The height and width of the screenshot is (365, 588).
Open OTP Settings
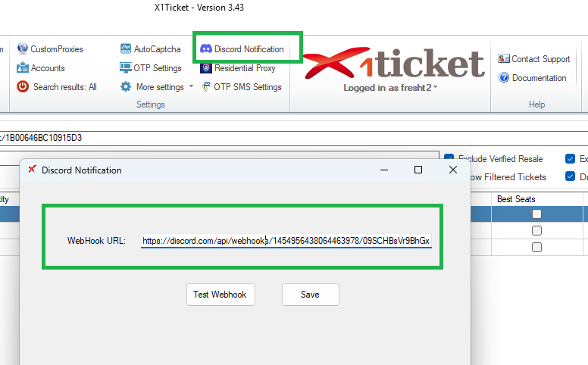click(x=157, y=68)
